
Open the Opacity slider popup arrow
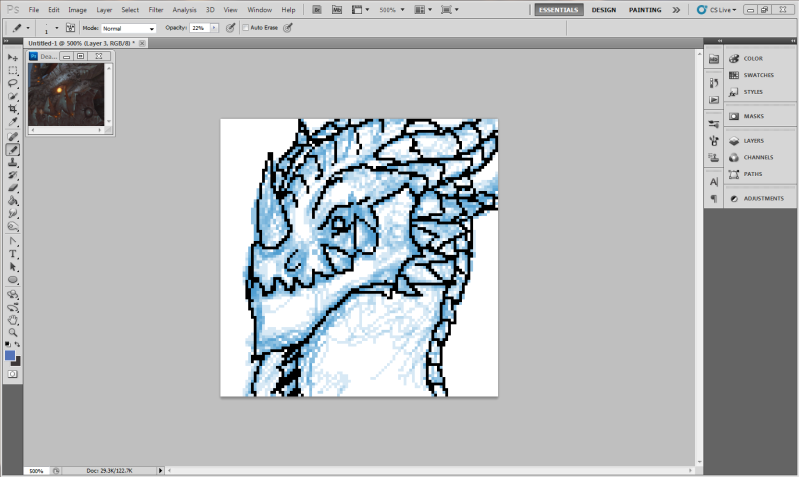pyautogui.click(x=214, y=28)
